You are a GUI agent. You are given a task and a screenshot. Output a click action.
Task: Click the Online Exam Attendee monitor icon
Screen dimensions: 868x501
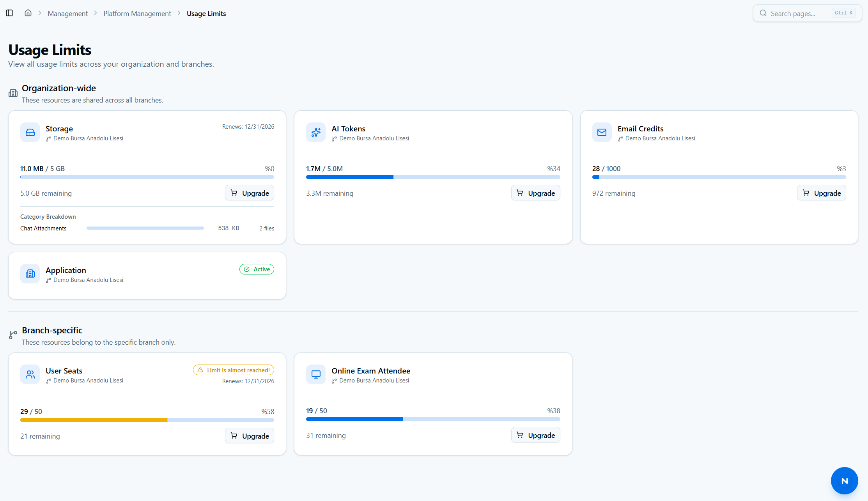coord(316,374)
